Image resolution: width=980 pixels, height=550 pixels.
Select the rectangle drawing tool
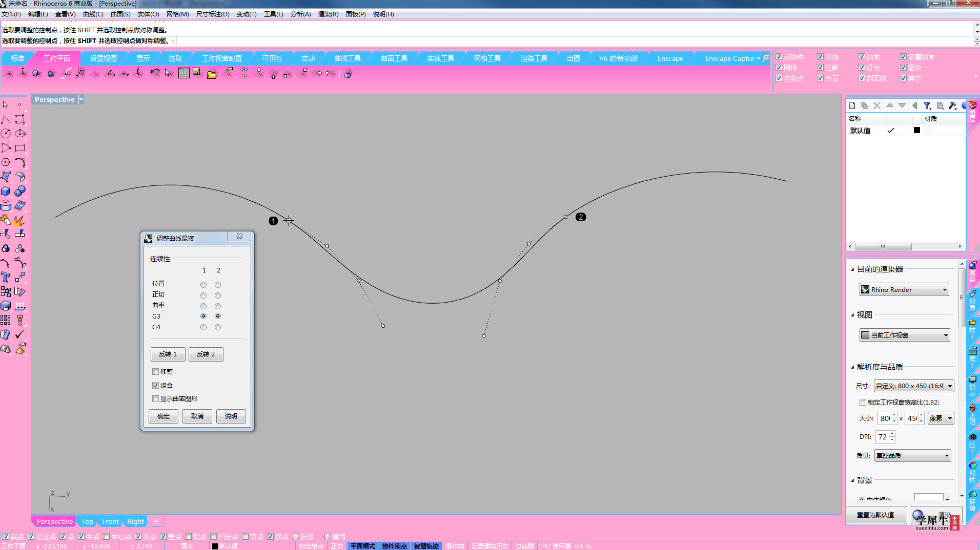coord(20,148)
